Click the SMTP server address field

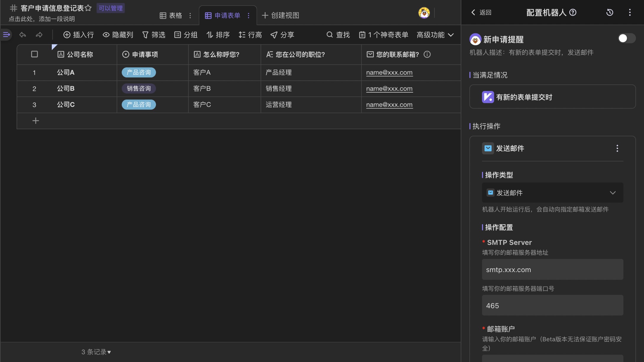(x=552, y=270)
